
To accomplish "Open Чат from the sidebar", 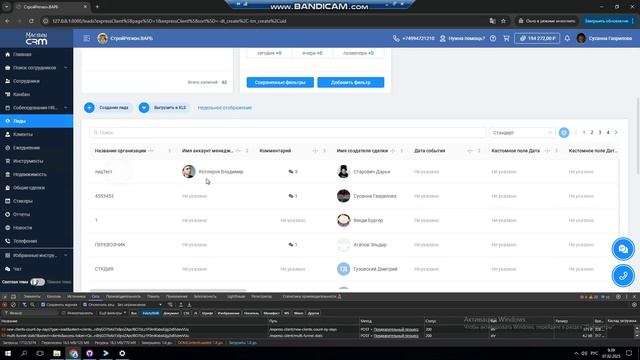I will [17, 269].
